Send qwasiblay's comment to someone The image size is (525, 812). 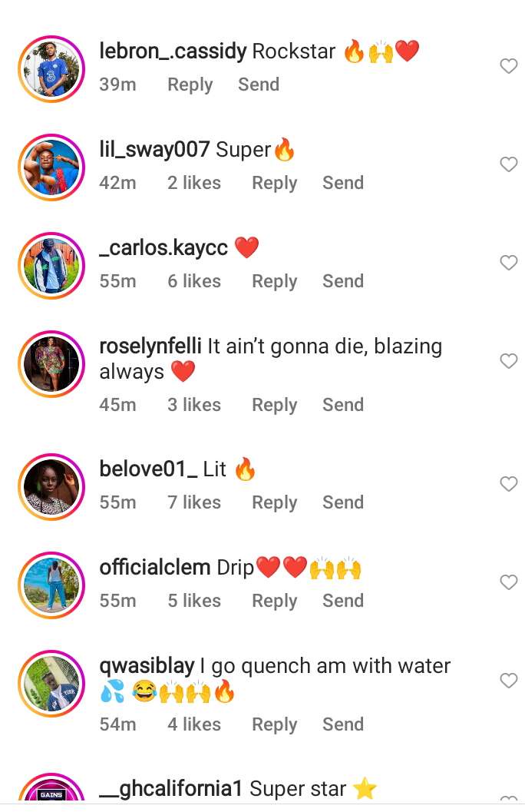(342, 724)
